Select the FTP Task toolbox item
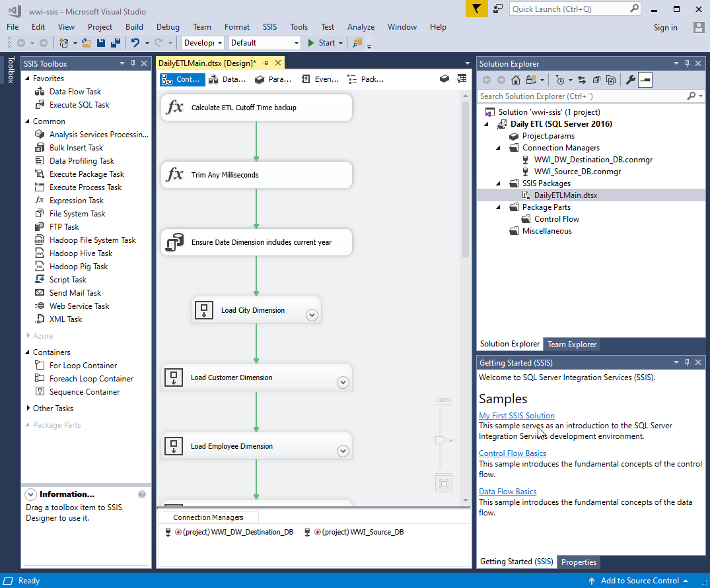This screenshot has height=588, width=710. [64, 226]
